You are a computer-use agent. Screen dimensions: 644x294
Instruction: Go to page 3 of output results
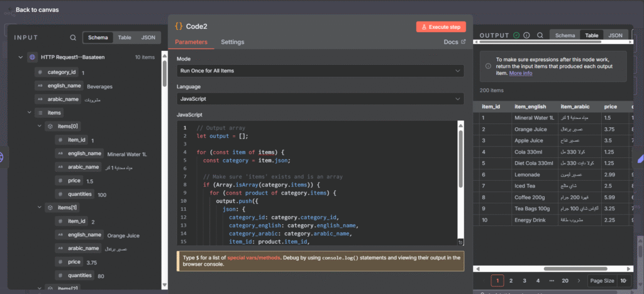click(524, 281)
